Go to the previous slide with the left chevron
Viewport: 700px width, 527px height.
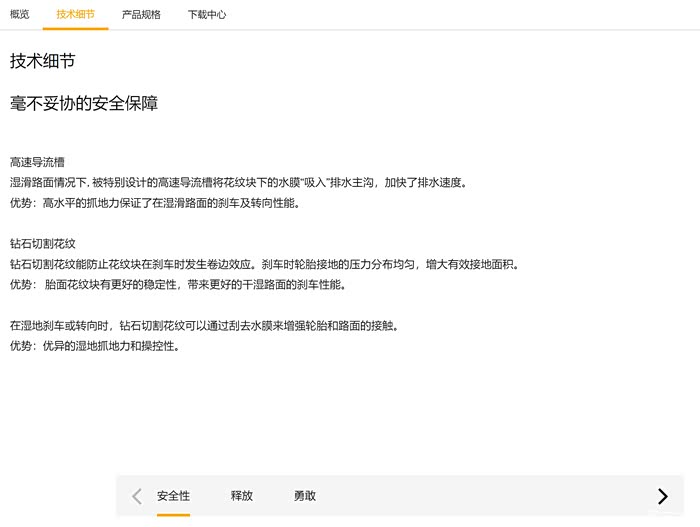[137, 496]
